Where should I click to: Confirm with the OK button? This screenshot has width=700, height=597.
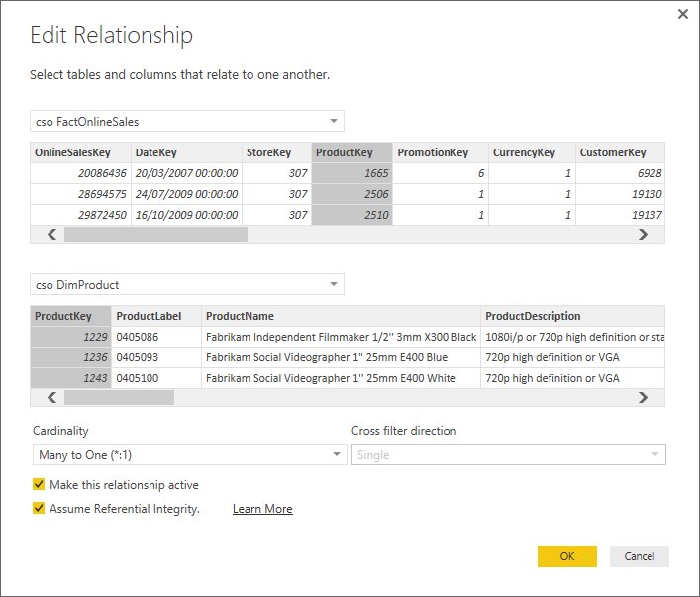point(567,556)
